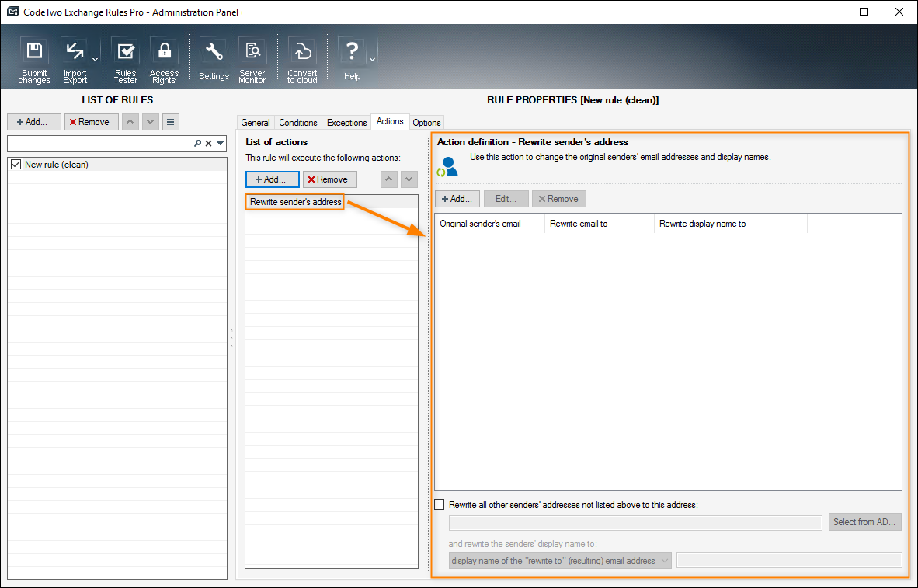The image size is (918, 588).
Task: Launch the Rules Tester tool
Action: [125, 61]
